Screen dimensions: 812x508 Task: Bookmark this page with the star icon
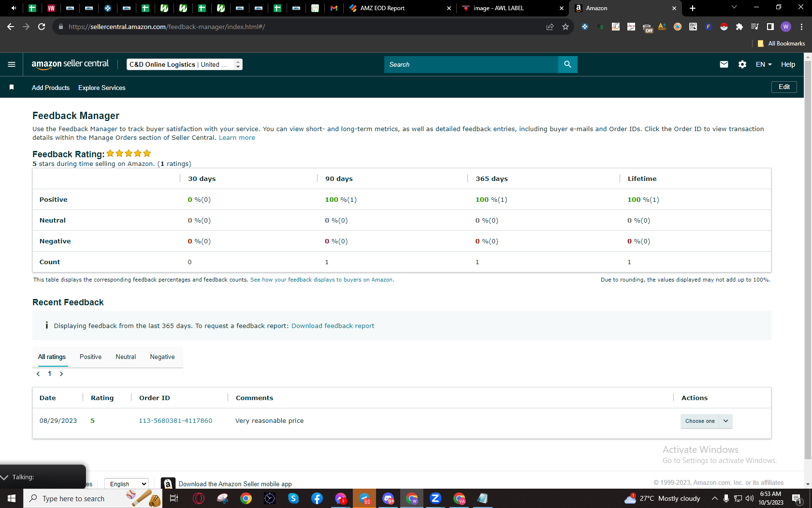click(x=565, y=27)
